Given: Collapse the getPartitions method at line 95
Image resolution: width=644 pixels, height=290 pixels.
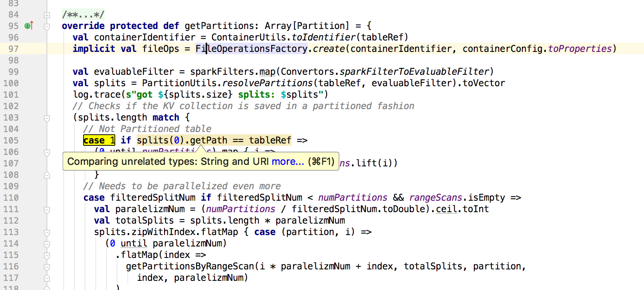Looking at the screenshot, I should tap(47, 27).
